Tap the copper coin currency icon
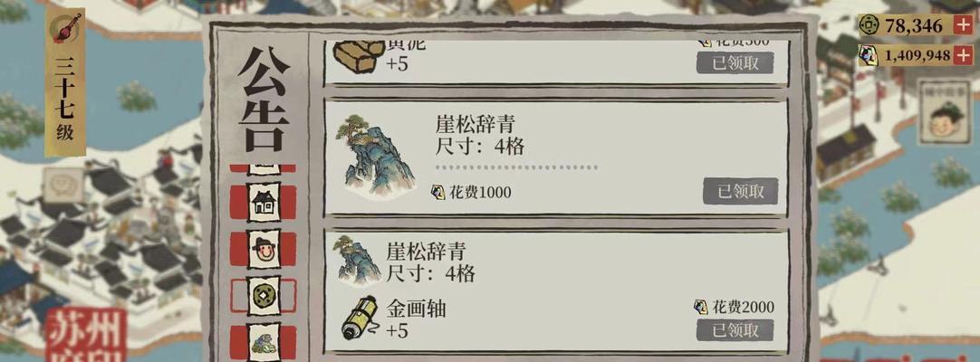980x362 pixels. pyautogui.click(x=869, y=25)
